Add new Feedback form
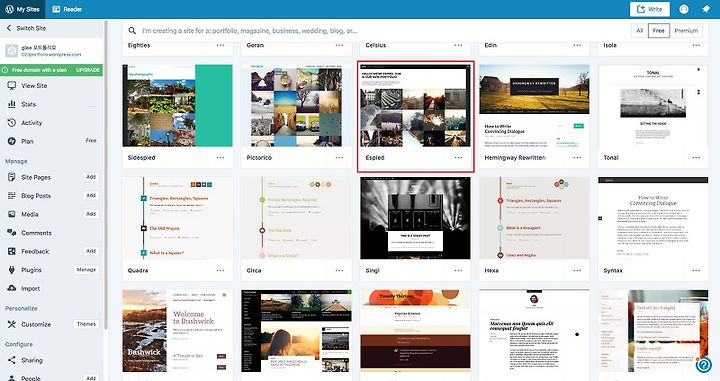This screenshot has width=720, height=381. pyautogui.click(x=91, y=251)
